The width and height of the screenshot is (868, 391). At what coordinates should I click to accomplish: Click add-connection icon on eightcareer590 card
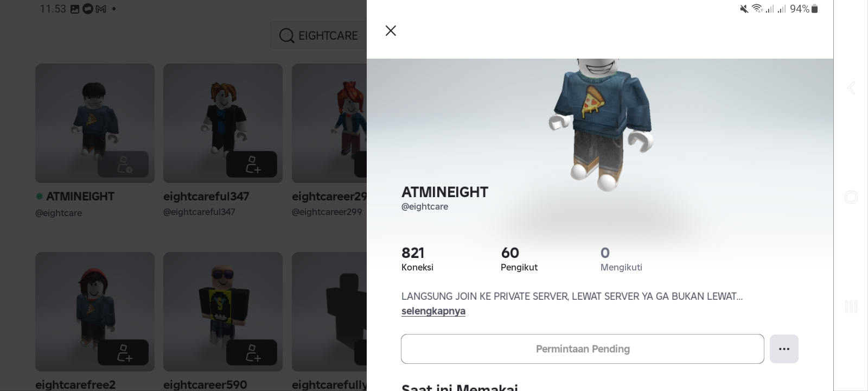coord(252,352)
